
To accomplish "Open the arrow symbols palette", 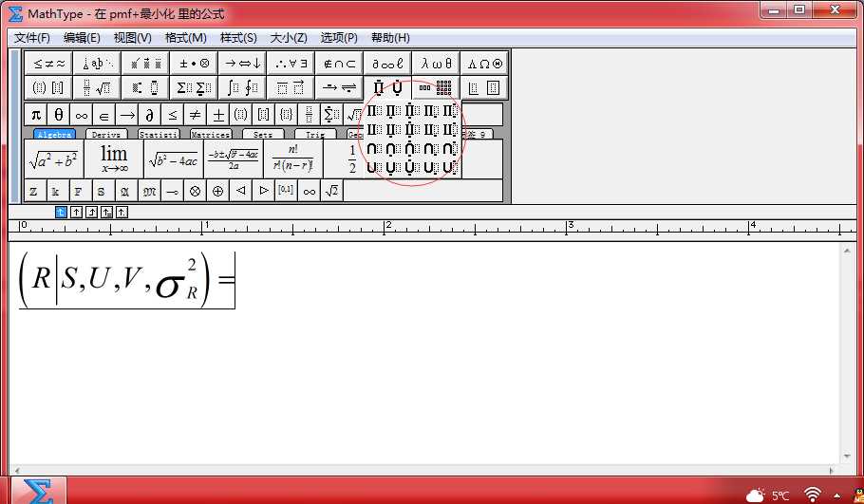I will click(x=242, y=64).
